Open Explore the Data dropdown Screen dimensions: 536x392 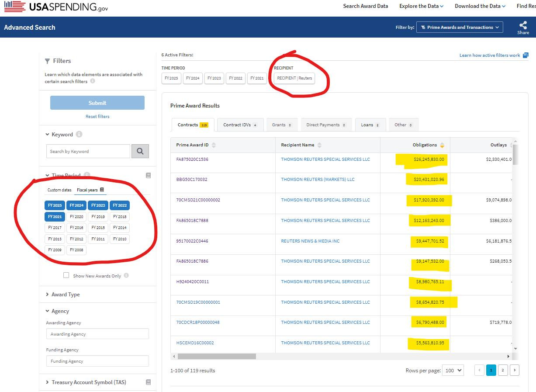click(421, 6)
